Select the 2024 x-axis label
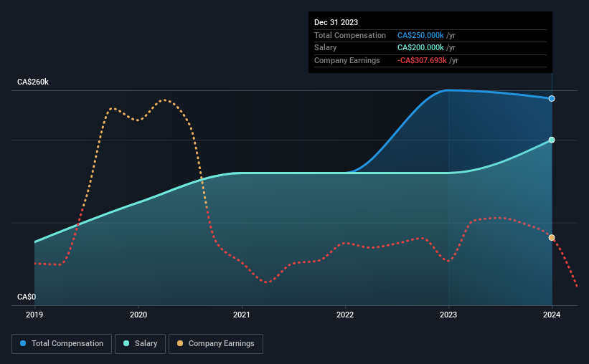Screen dimensions: 589x364 (x=552, y=315)
